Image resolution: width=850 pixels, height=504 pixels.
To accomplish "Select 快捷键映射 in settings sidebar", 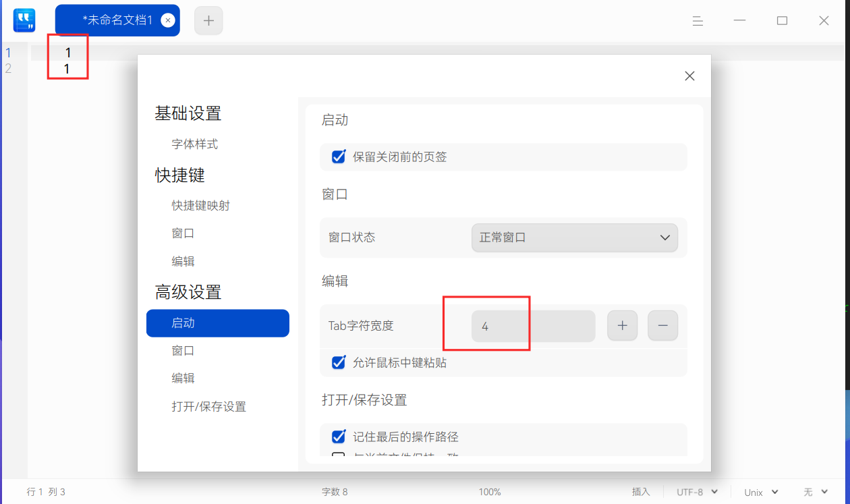I will click(x=201, y=206).
